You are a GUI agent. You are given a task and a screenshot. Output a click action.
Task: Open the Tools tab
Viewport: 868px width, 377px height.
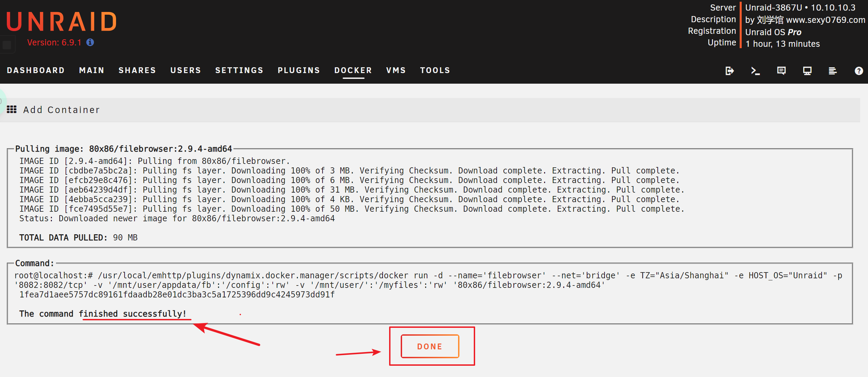pos(435,70)
